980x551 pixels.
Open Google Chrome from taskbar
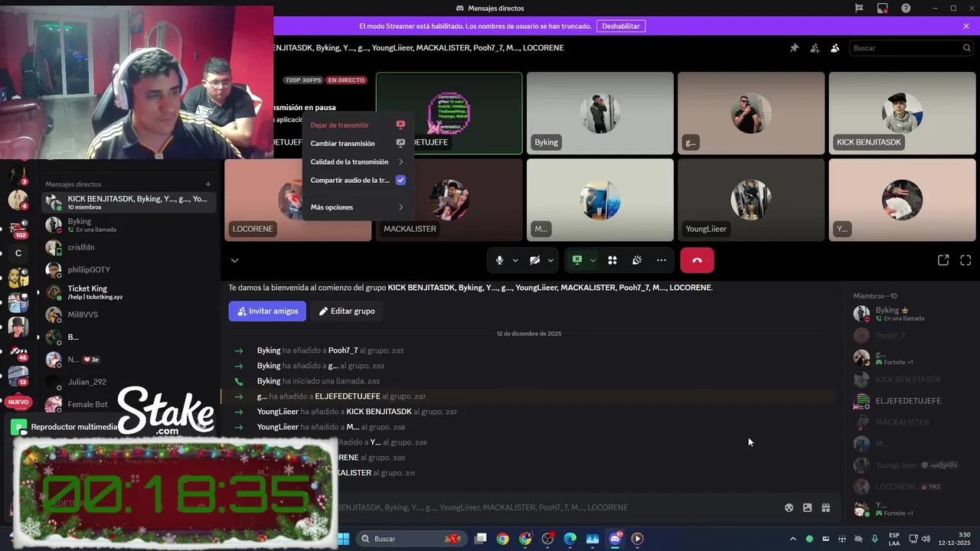[502, 539]
